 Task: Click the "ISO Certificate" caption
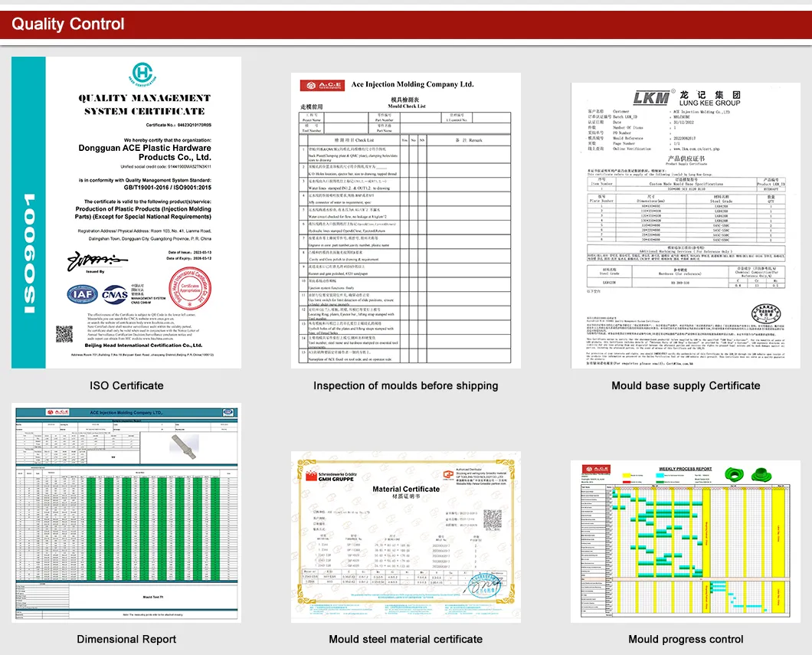[126, 385]
